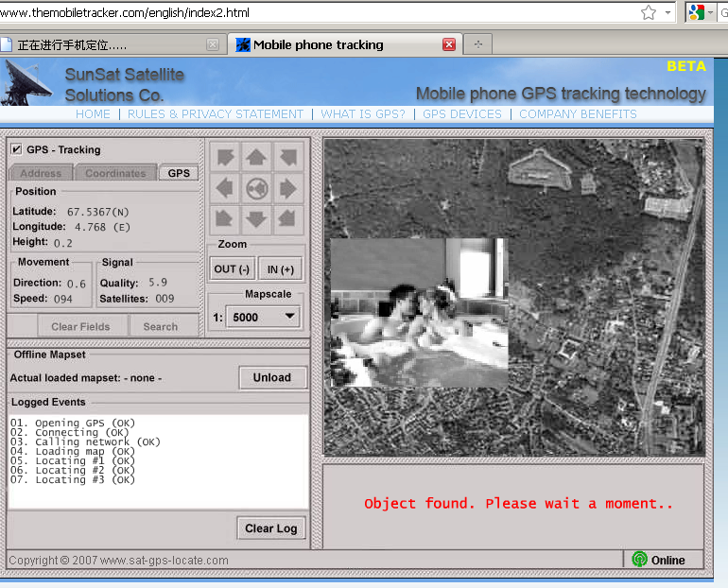Expand the address bar history dropdown
728x588 pixels.
tap(667, 12)
